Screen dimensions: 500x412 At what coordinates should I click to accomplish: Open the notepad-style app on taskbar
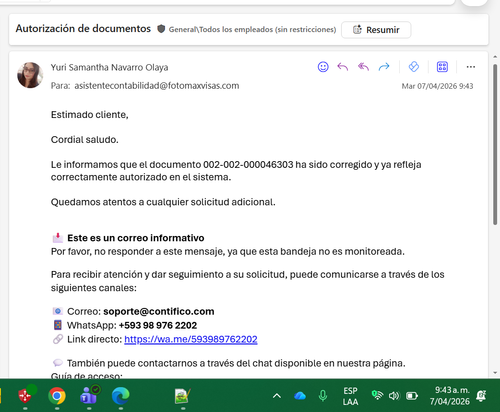(183, 396)
